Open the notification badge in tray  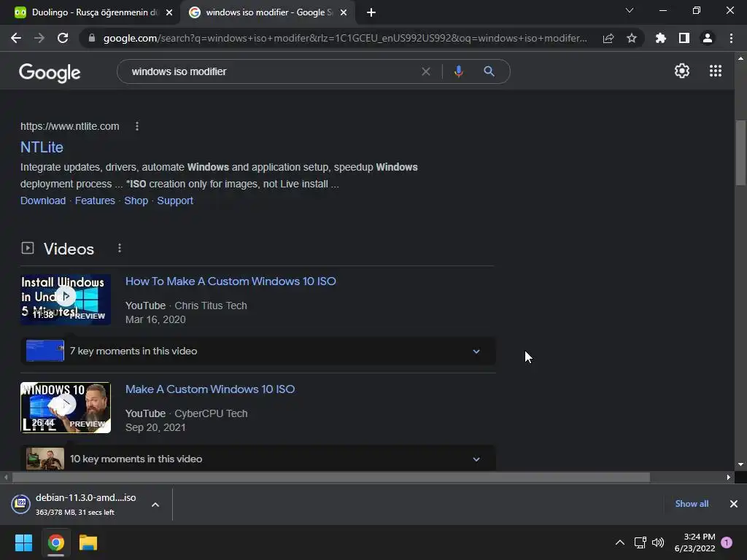coord(727,542)
